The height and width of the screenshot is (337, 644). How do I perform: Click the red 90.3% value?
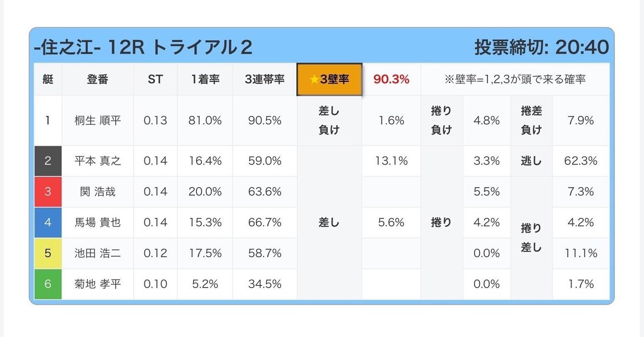click(x=391, y=79)
